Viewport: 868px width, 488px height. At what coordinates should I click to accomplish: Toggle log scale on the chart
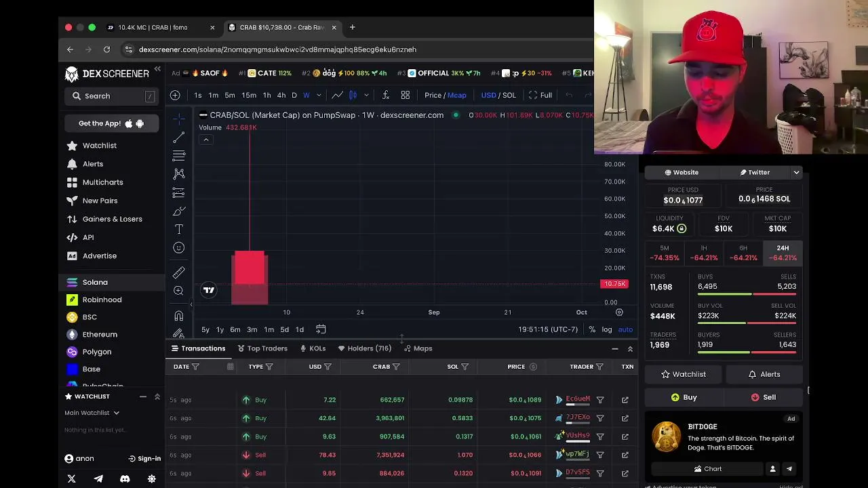(x=607, y=329)
